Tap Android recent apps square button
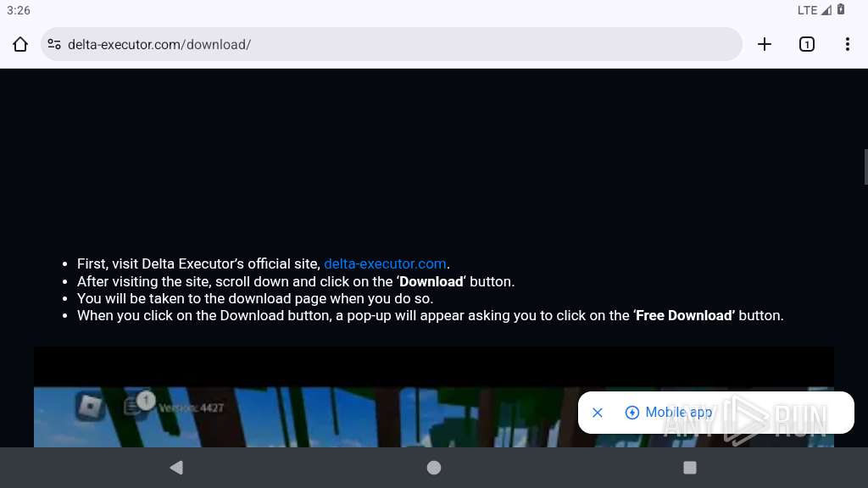The image size is (868, 488). click(x=690, y=468)
